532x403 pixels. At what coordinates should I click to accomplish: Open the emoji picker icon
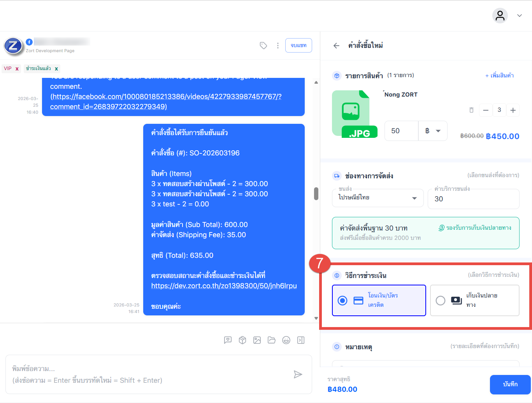(x=286, y=340)
